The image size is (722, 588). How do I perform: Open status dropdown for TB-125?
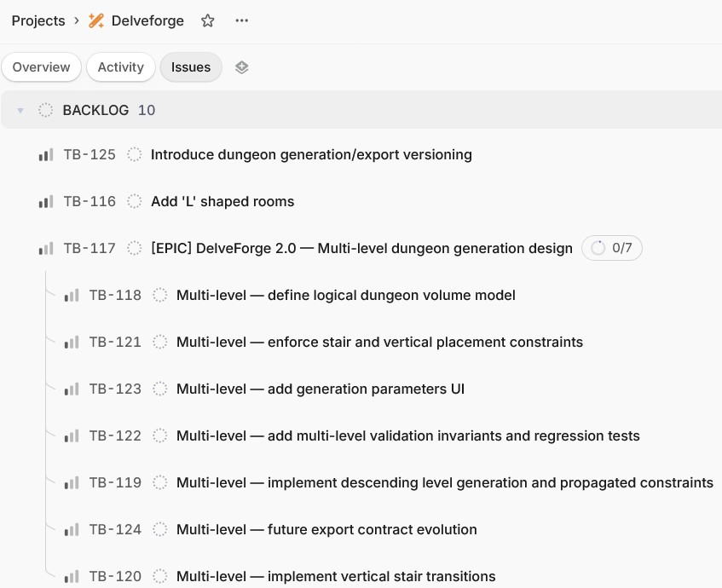[135, 155]
